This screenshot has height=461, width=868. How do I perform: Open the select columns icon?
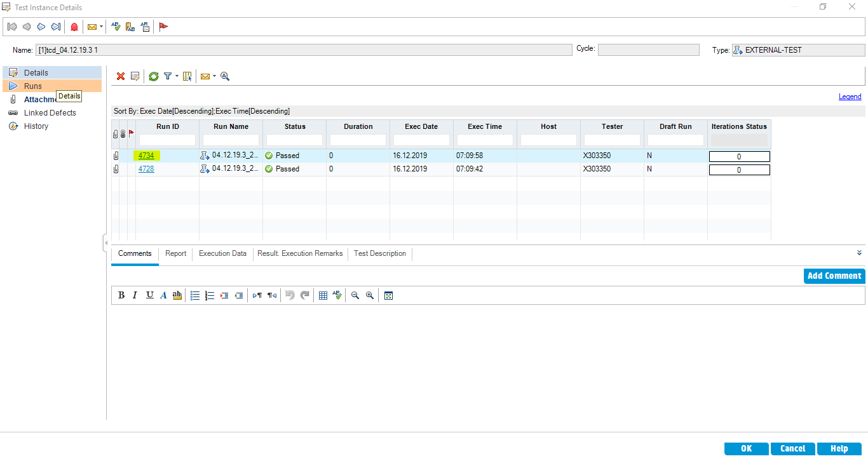point(187,76)
